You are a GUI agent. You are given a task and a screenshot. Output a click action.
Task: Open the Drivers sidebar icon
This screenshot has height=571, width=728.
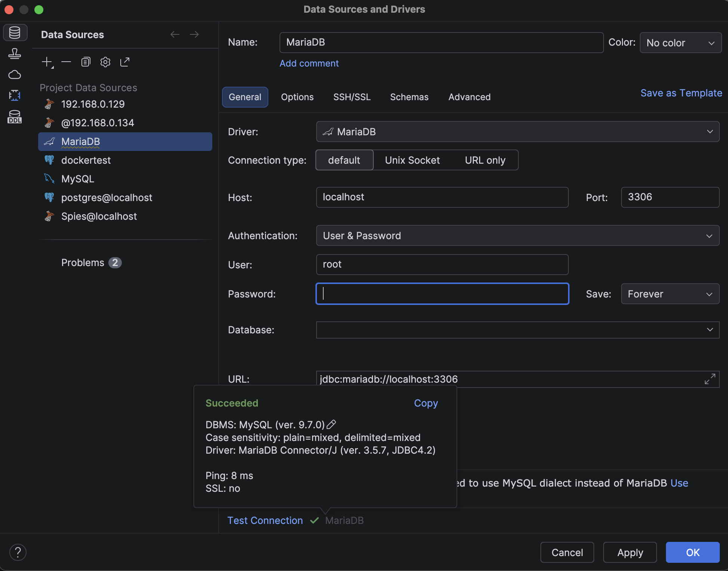click(x=15, y=54)
